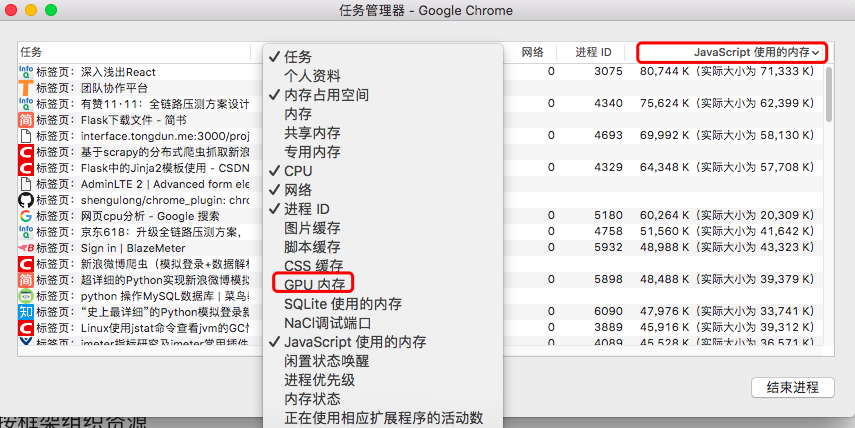Click the InfoQ favicon beside 京东618 row
The image size is (855, 428).
click(x=26, y=232)
